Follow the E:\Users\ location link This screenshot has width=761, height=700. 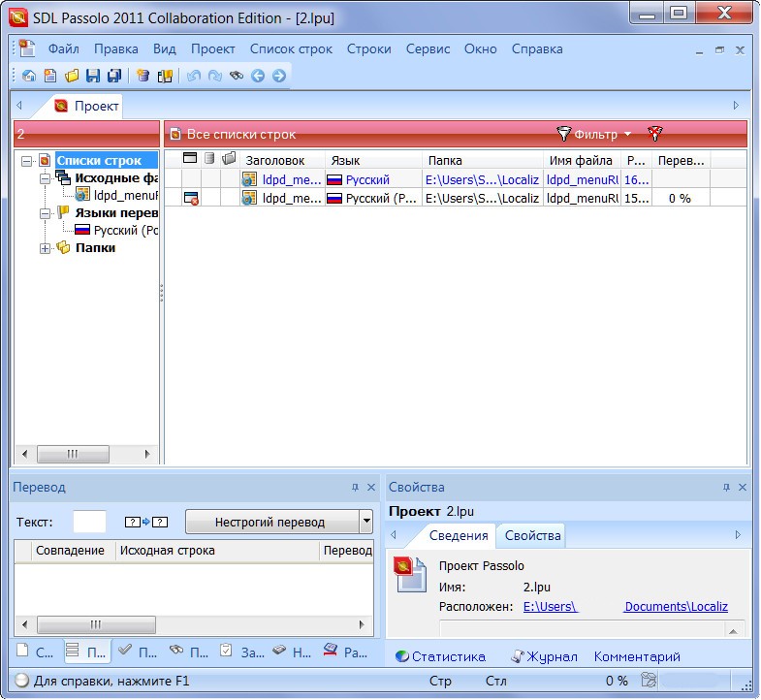pyautogui.click(x=550, y=606)
